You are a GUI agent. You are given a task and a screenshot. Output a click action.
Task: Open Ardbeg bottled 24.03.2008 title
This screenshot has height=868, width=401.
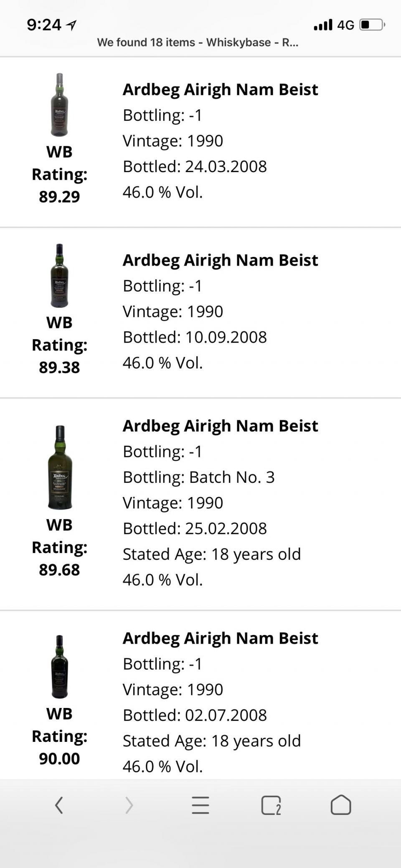pyautogui.click(x=220, y=89)
